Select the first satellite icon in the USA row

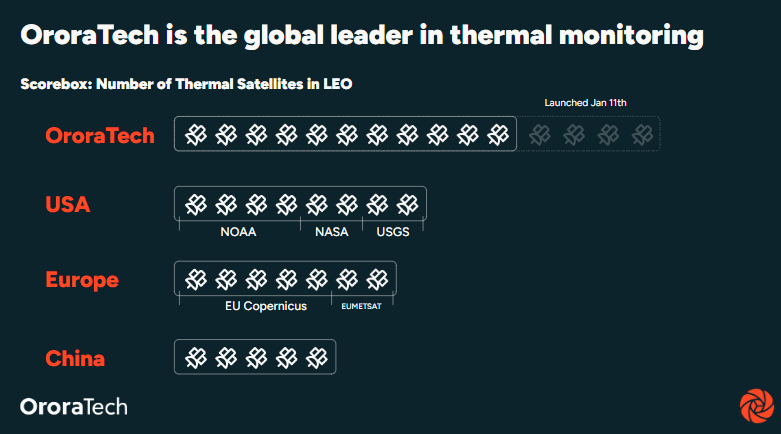(x=196, y=204)
